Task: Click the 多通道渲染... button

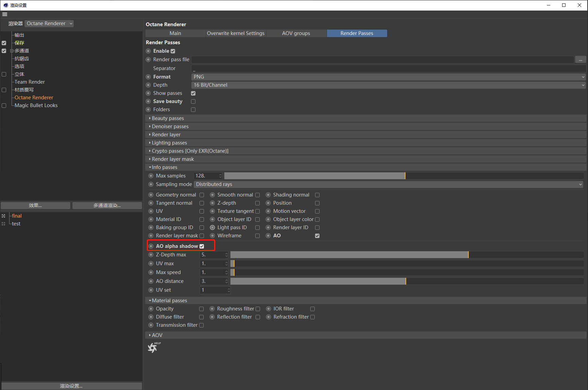Action: 107,205
